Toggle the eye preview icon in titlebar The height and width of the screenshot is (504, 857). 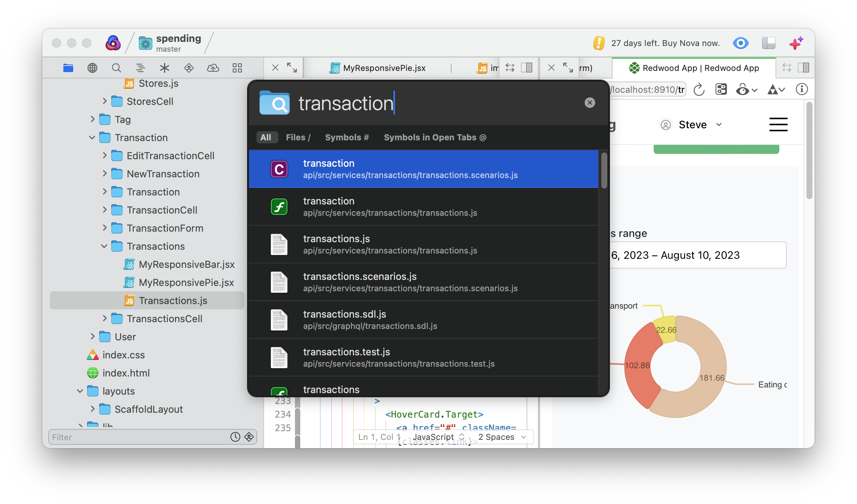click(x=741, y=43)
